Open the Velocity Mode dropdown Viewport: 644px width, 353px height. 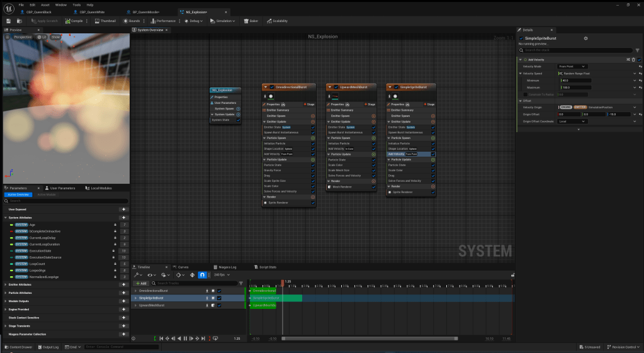pyautogui.click(x=572, y=66)
